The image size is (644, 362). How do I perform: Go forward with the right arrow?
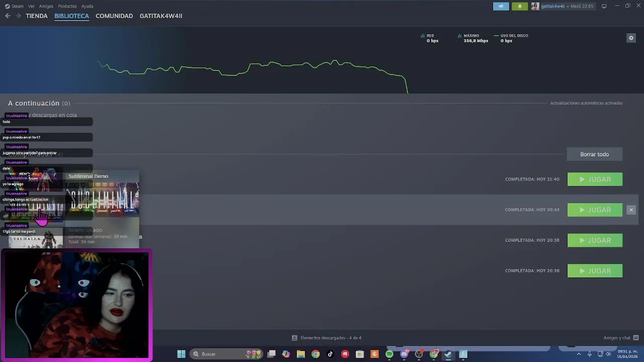click(18, 16)
